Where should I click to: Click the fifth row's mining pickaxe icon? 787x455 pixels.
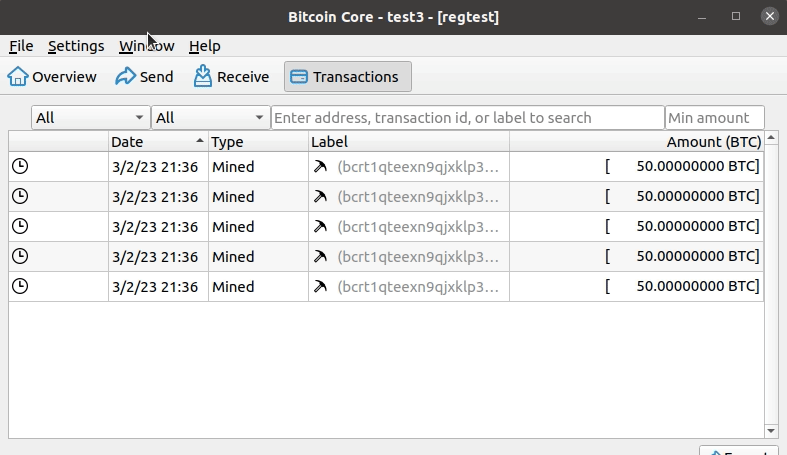click(320, 286)
